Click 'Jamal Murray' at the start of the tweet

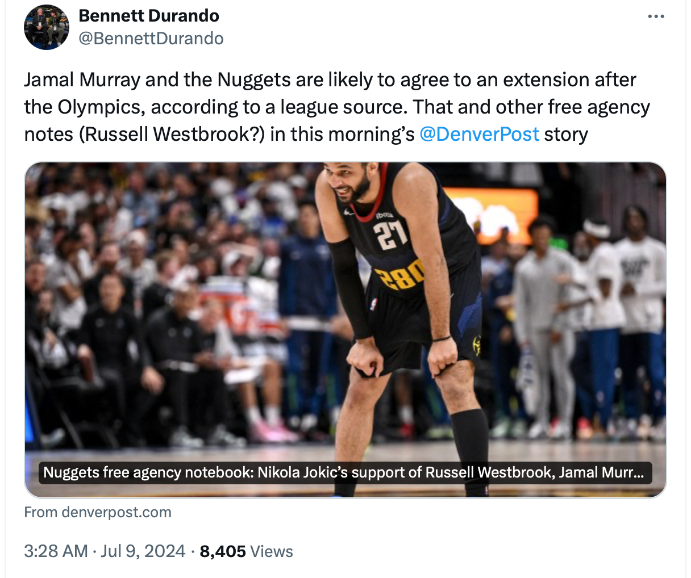click(76, 80)
